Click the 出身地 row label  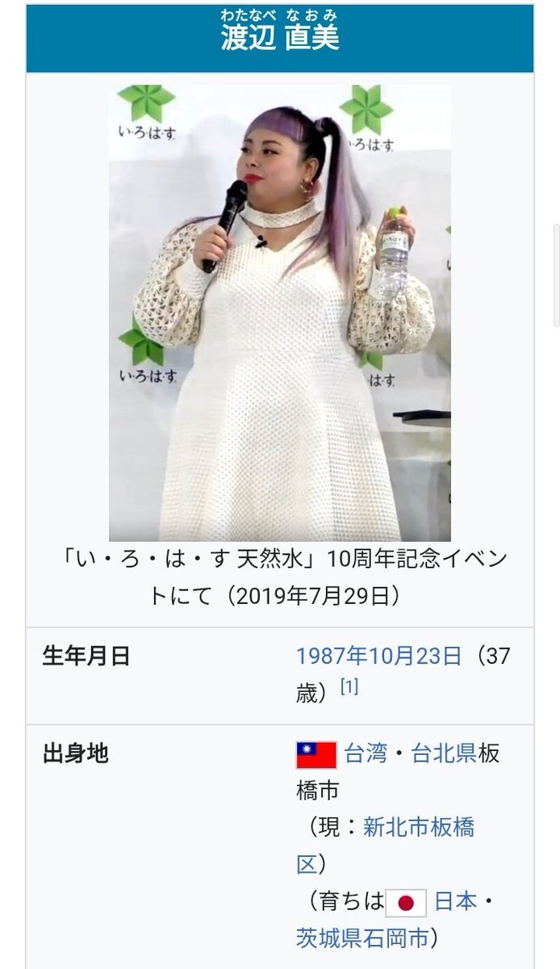[x=75, y=753]
